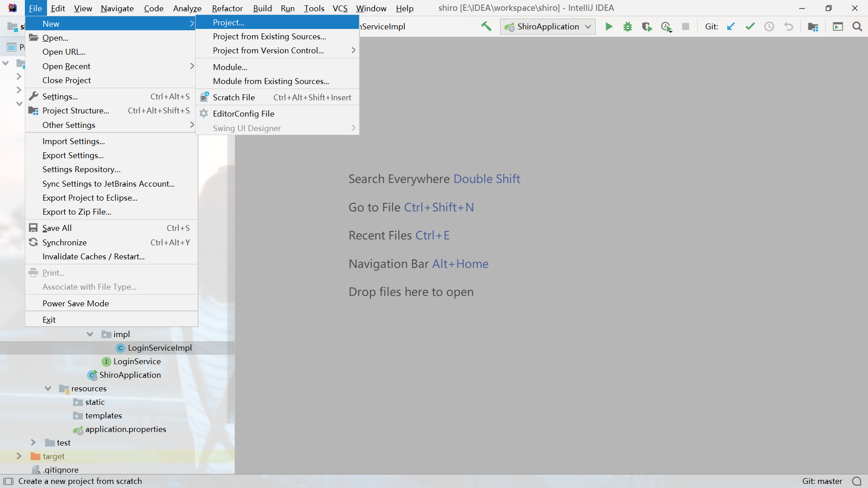This screenshot has height=488, width=868.
Task: Select Sync Settings to JetBrains Account...
Action: (112, 183)
